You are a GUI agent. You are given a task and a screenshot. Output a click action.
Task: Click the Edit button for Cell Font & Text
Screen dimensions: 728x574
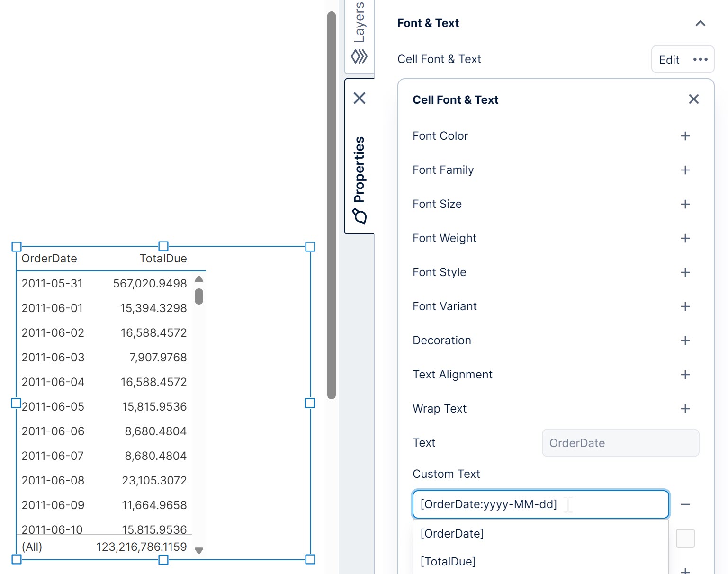click(669, 60)
